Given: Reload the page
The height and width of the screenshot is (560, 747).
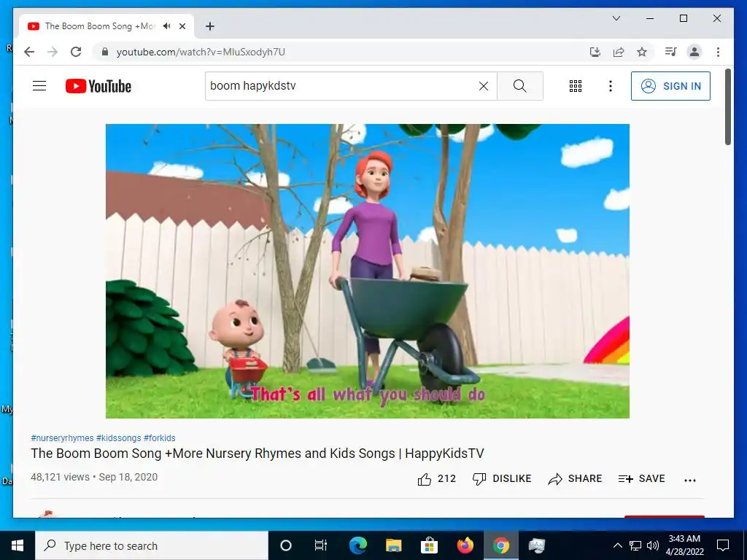Looking at the screenshot, I should (76, 52).
